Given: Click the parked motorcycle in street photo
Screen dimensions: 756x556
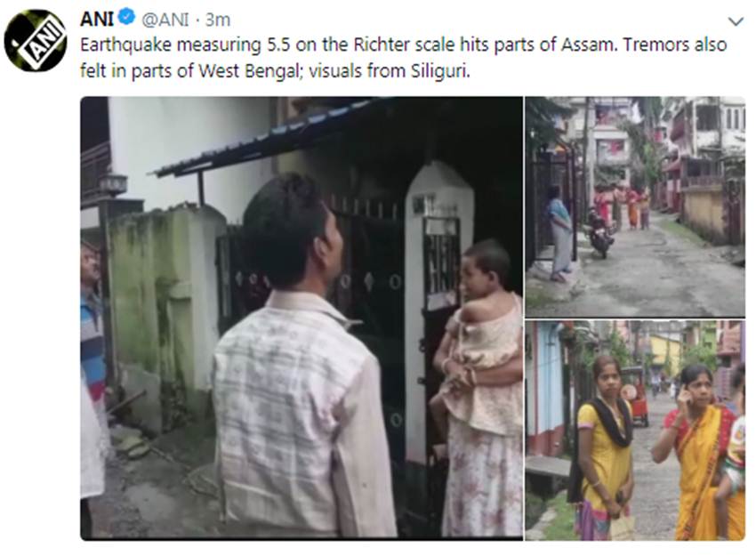Looking at the screenshot, I should tap(599, 233).
